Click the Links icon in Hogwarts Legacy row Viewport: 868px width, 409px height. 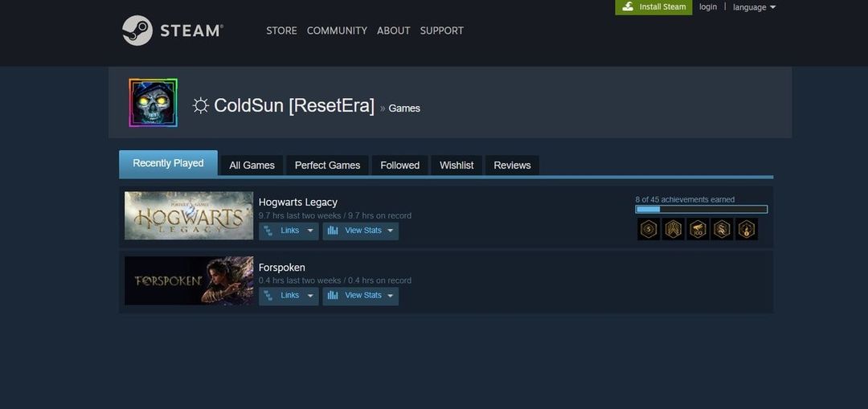click(268, 231)
